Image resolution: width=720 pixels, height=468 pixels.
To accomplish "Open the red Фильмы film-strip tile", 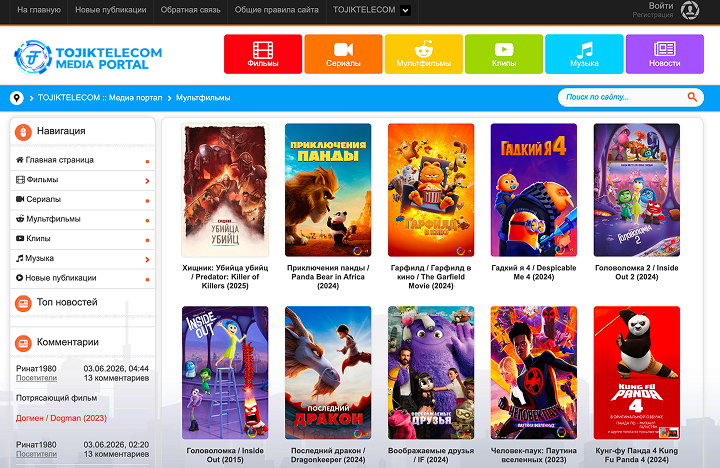I will coord(263,54).
